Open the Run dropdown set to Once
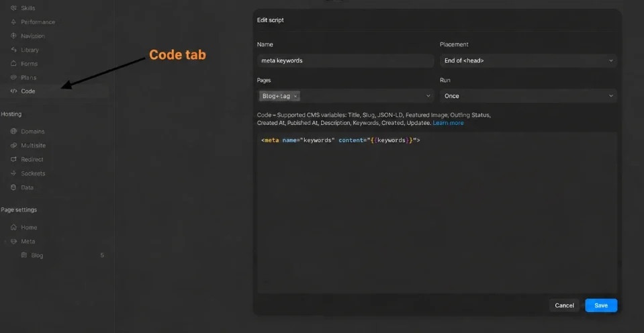644x333 pixels. click(x=528, y=96)
